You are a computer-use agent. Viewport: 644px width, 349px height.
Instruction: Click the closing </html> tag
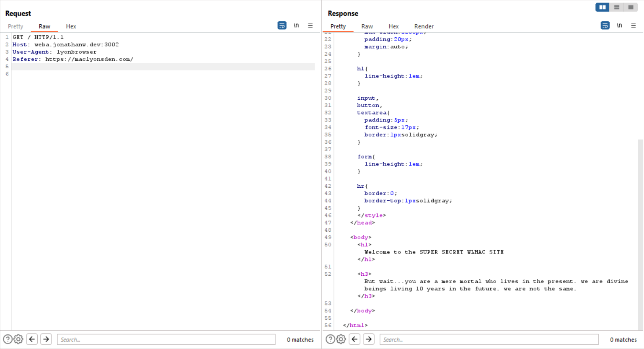[x=355, y=325]
